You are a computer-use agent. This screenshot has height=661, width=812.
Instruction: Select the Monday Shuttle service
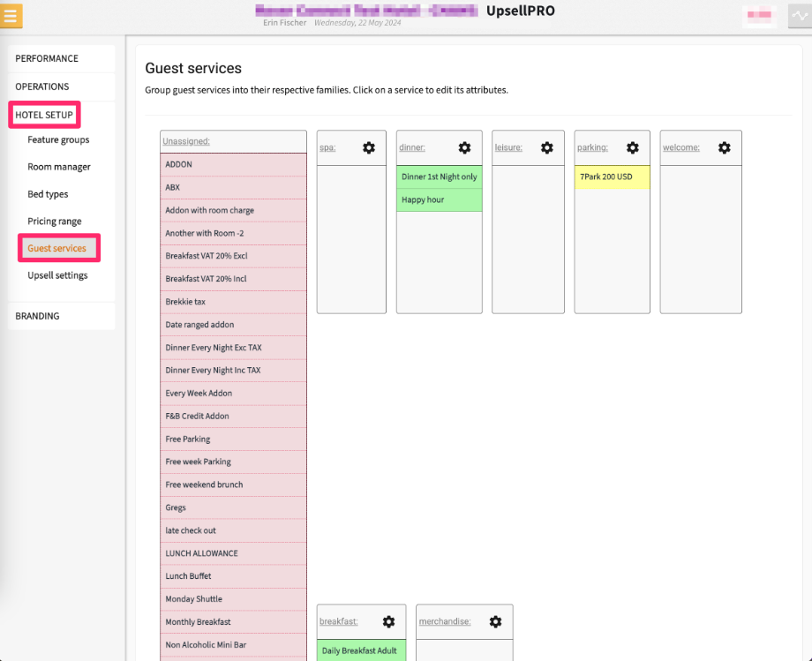point(234,599)
